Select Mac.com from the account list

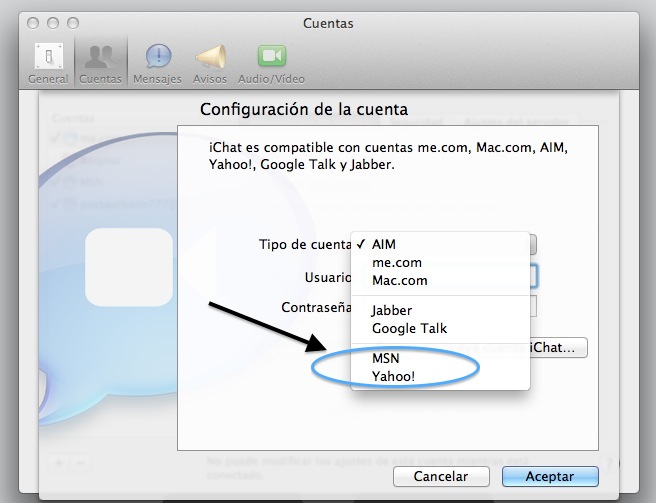click(440, 280)
